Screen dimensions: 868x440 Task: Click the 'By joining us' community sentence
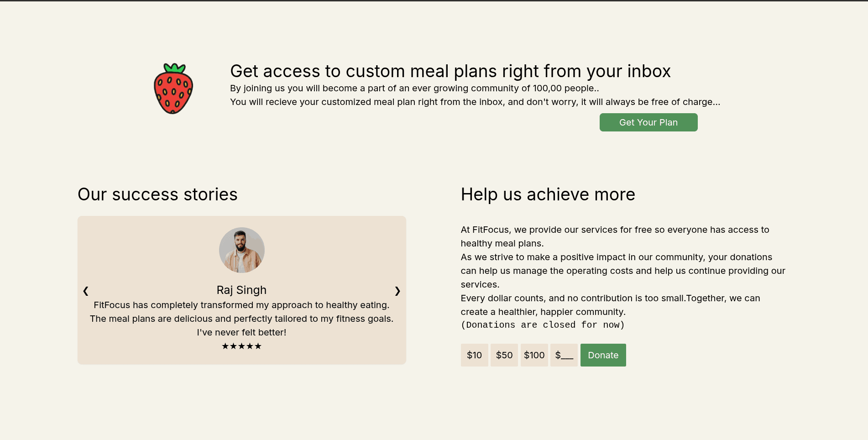[414, 88]
